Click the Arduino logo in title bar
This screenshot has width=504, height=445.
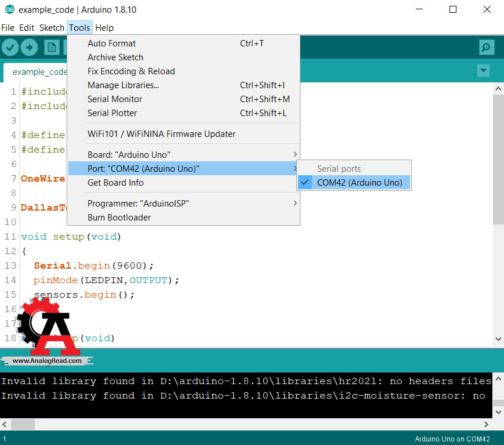pos(10,10)
